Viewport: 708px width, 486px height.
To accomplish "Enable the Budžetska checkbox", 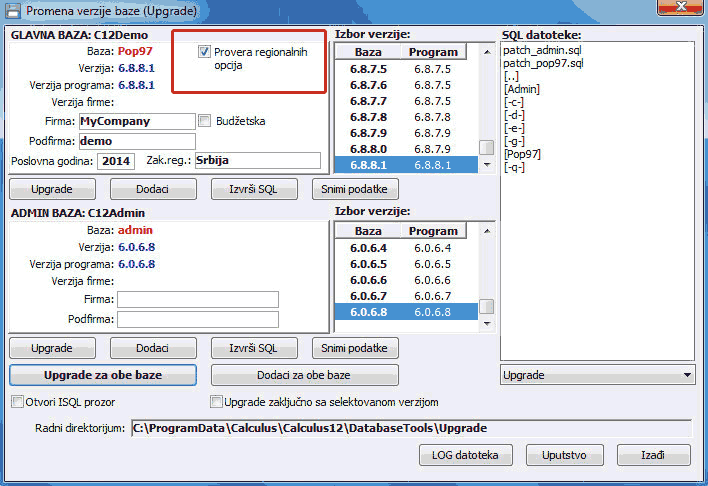I will pos(205,121).
